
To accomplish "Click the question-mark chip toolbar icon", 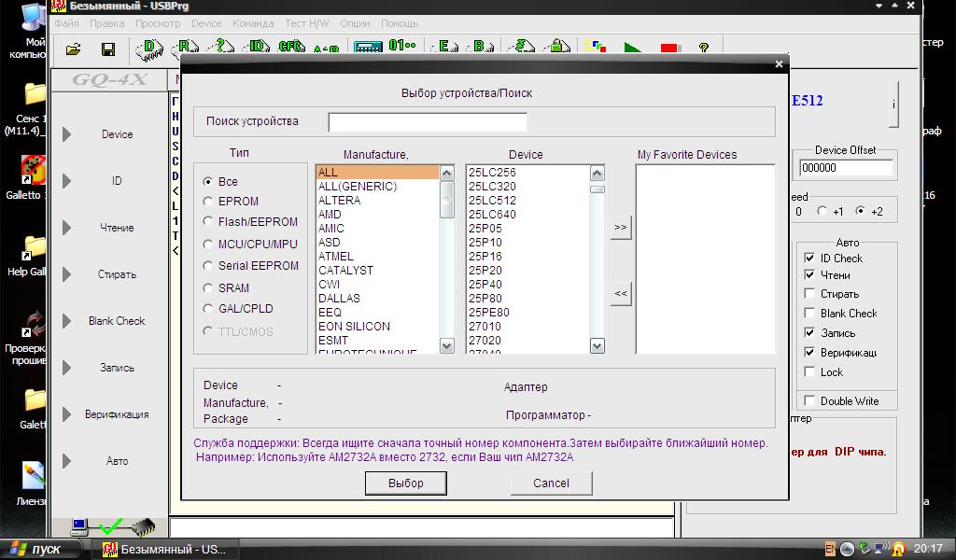I will point(221,48).
